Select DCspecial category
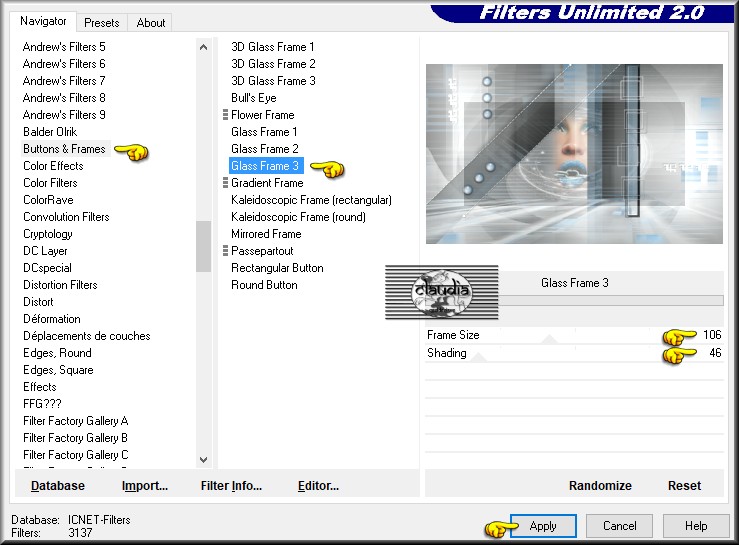This screenshot has width=739, height=545. tap(48, 268)
